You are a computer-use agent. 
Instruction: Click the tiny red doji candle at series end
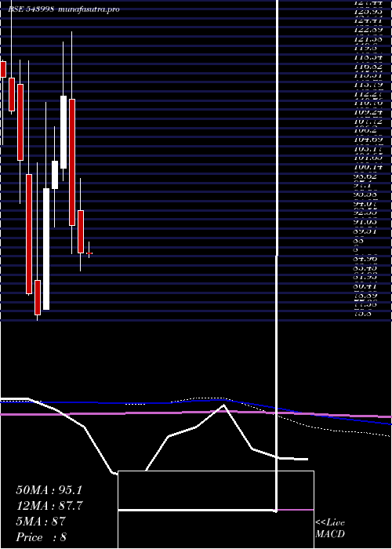[x=89, y=253]
